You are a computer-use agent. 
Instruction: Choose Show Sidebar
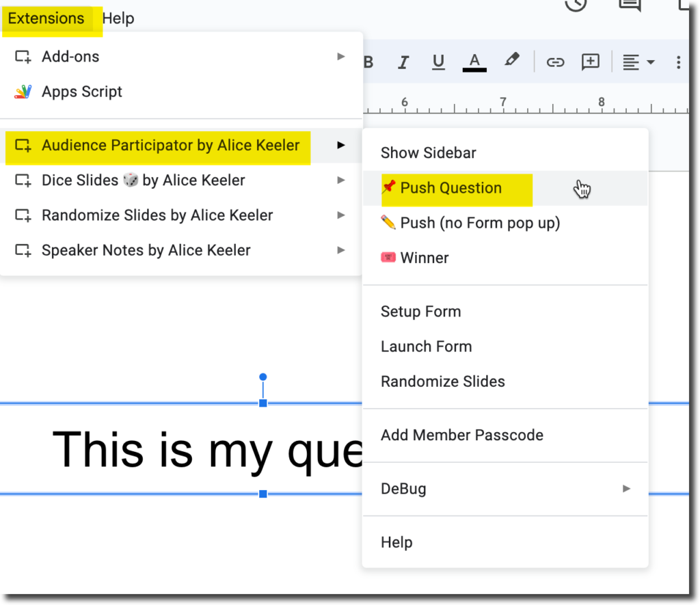pos(505,152)
